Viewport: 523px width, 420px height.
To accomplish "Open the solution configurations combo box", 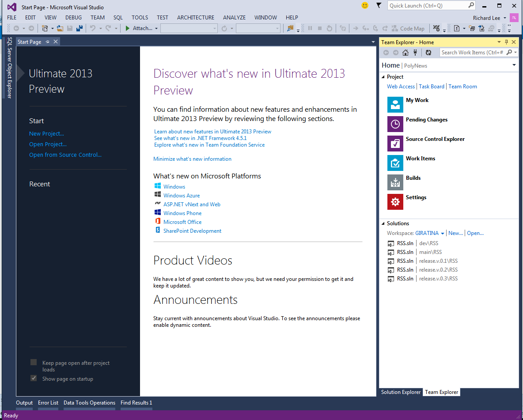I will click(189, 28).
